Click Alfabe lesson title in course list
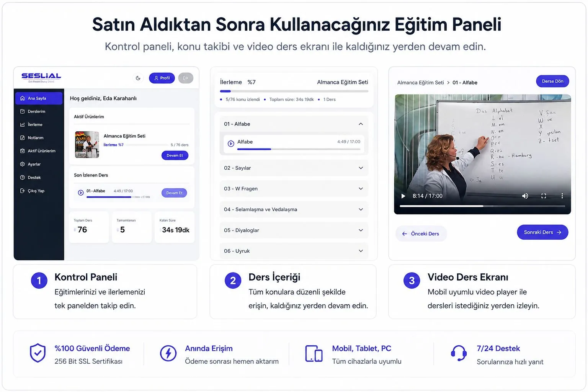The width and height of the screenshot is (588, 392). (x=245, y=142)
